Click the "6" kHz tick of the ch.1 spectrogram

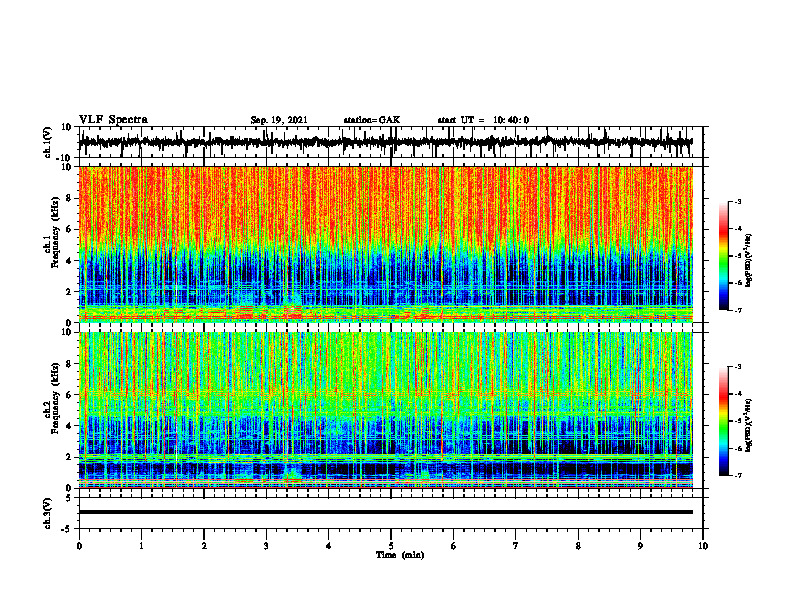[69, 229]
